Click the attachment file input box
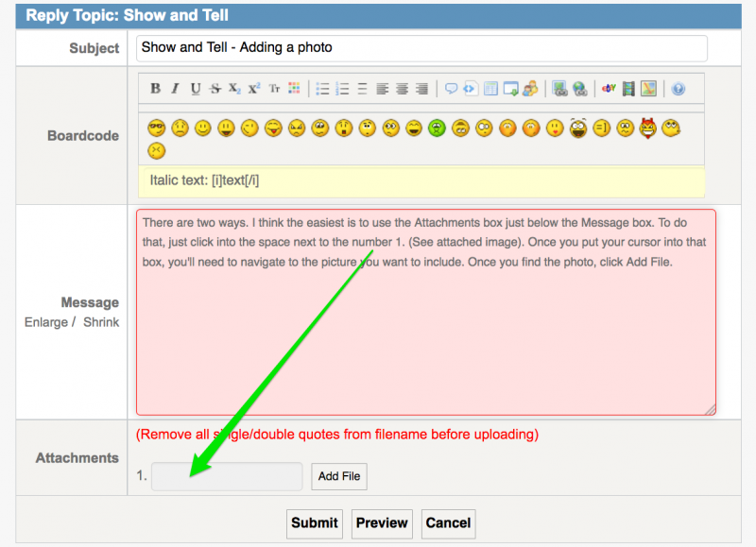756x547 pixels. coord(227,476)
